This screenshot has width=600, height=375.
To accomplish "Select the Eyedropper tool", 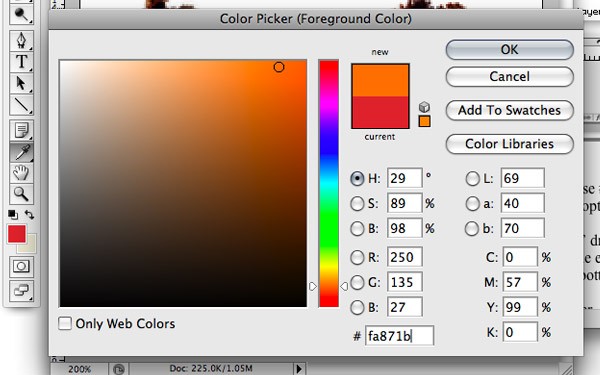I will pyautogui.click(x=21, y=152).
